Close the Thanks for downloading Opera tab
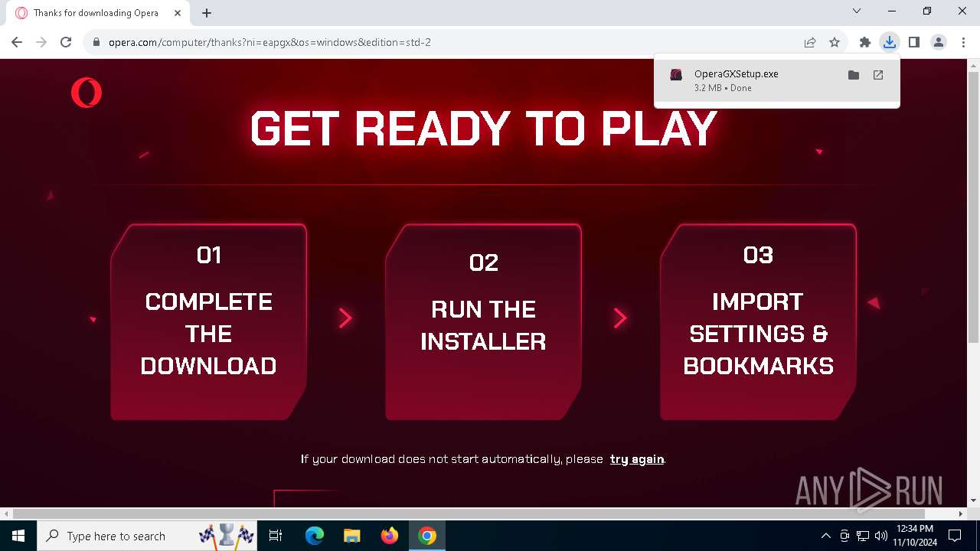Screen dimensions: 980x551 [x=178, y=13]
